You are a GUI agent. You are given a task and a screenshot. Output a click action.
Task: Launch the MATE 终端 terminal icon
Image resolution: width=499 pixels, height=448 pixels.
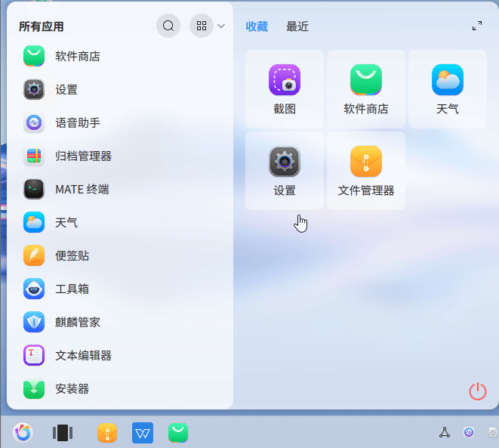(34, 189)
